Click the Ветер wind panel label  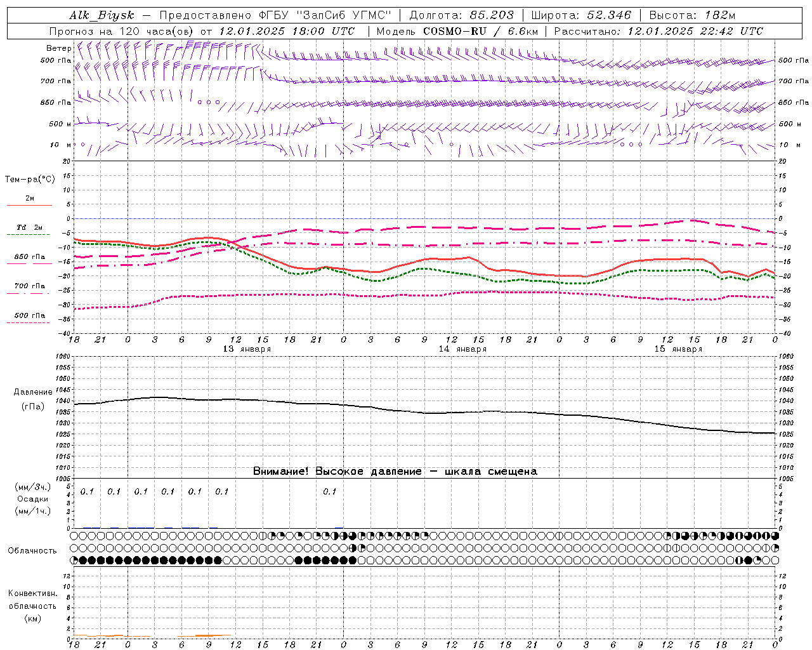tap(59, 48)
